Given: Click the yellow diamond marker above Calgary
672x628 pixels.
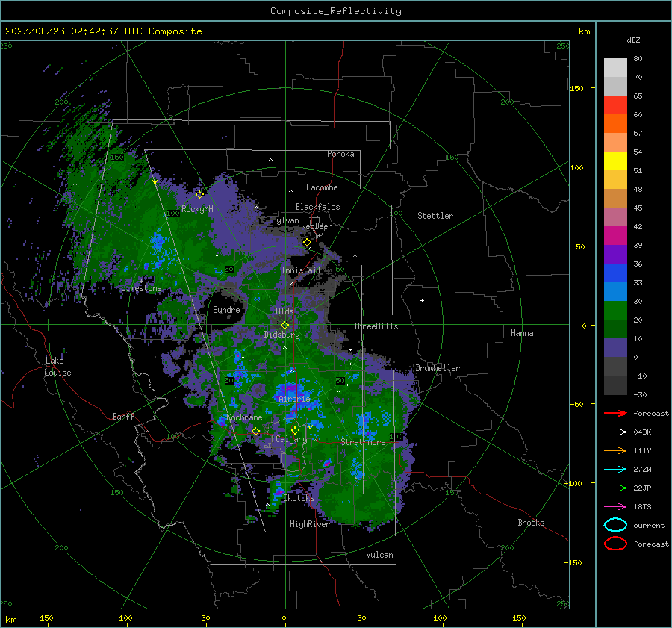Looking at the screenshot, I should click(295, 430).
